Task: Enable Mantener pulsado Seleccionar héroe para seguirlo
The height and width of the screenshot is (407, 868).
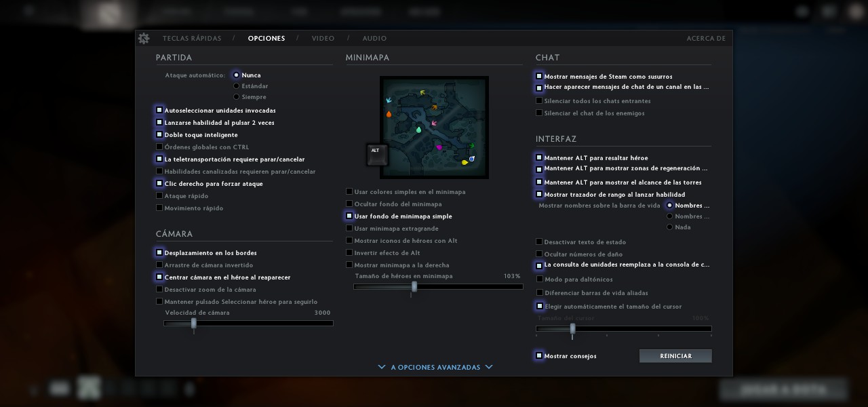Action: point(159,301)
